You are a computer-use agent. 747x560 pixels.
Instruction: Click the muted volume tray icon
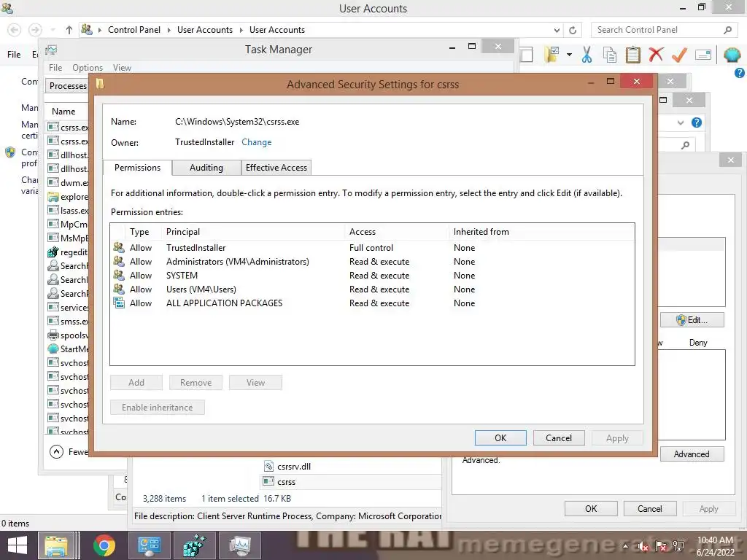click(643, 547)
